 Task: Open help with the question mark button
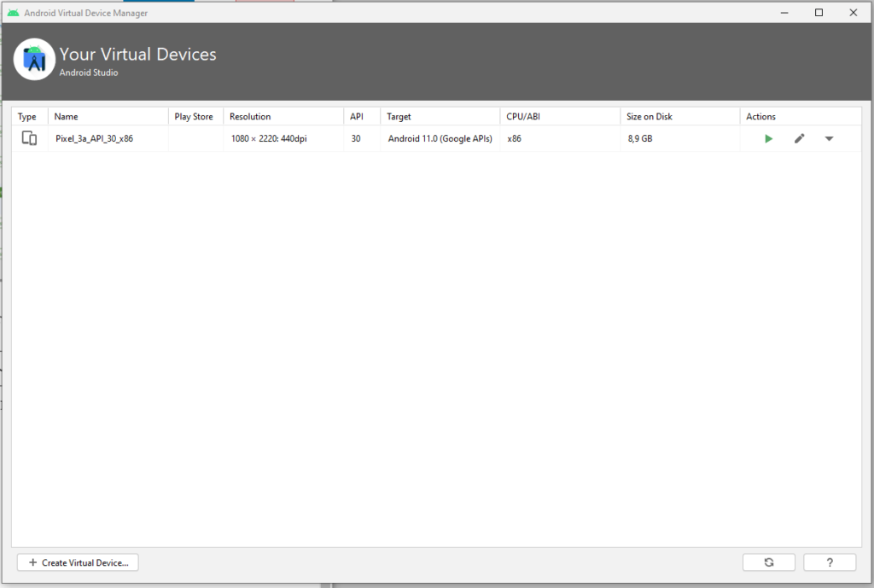830,562
